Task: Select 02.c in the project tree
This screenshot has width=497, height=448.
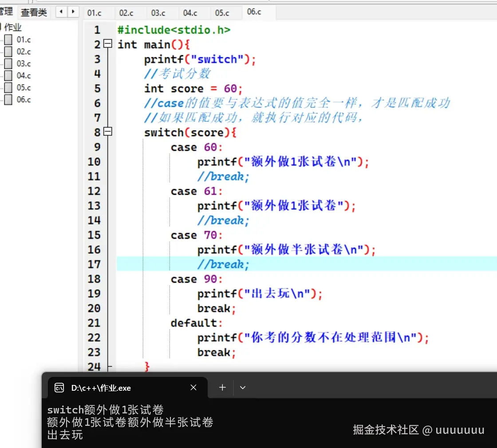Action: point(24,52)
